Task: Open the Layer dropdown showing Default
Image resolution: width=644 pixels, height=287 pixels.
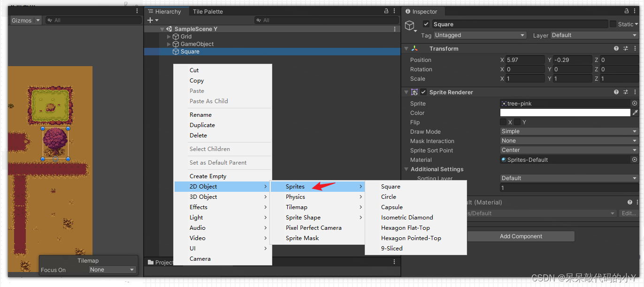Action: coord(594,35)
